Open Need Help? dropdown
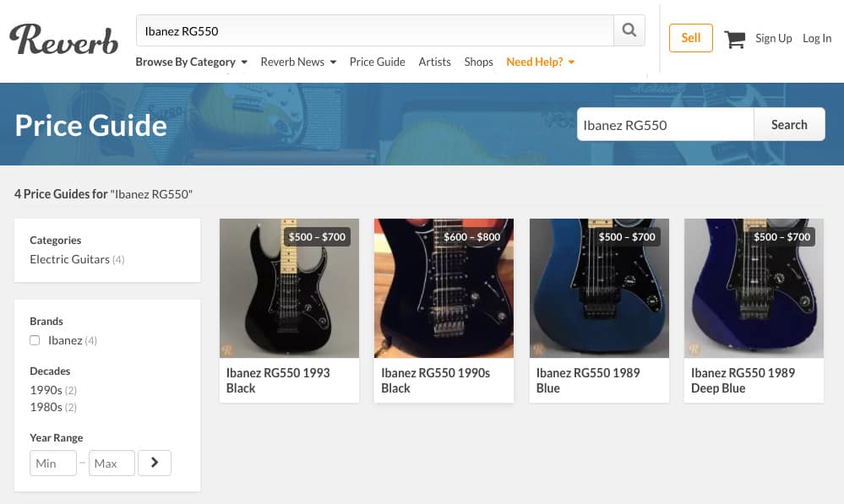The image size is (844, 504). [541, 62]
